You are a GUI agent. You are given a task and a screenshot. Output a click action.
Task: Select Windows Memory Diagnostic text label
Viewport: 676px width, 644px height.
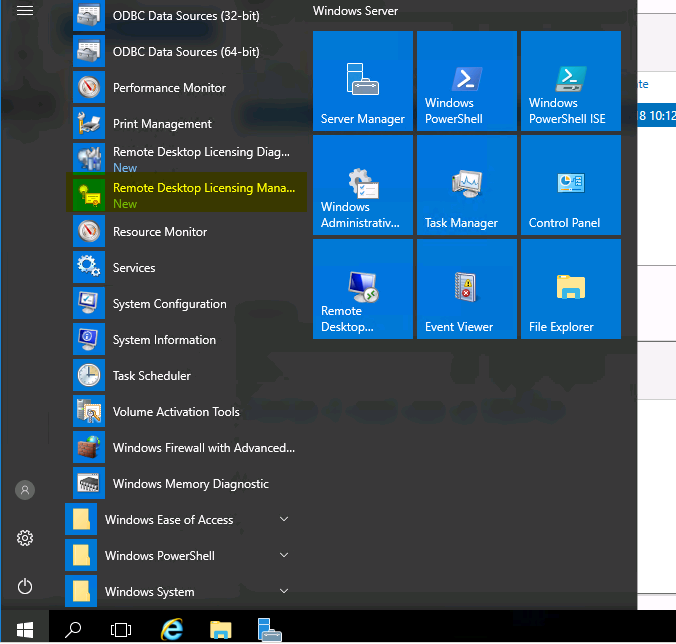coord(191,484)
